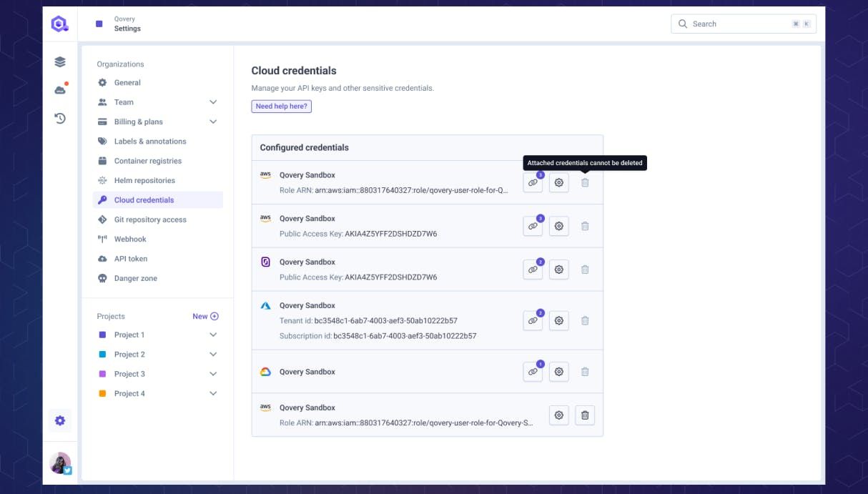Screen dimensions: 868x494
Task: Expand Project 2 in the sidebar
Action: pos(212,354)
